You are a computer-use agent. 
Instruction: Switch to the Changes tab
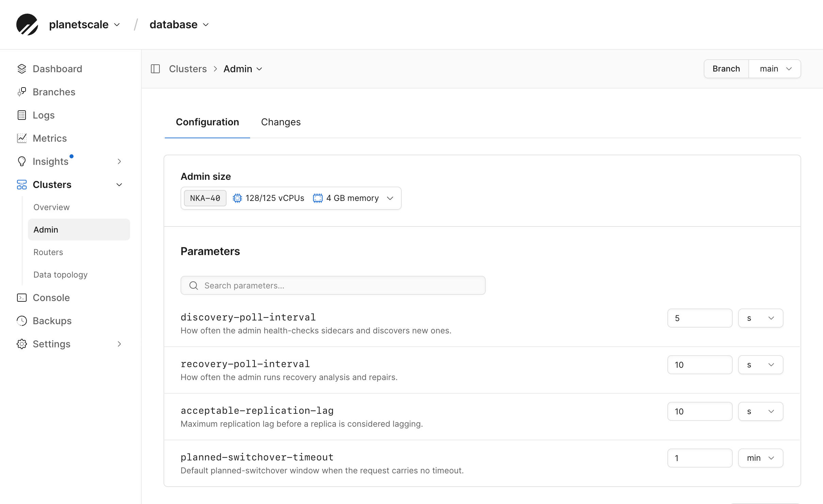coord(281,122)
